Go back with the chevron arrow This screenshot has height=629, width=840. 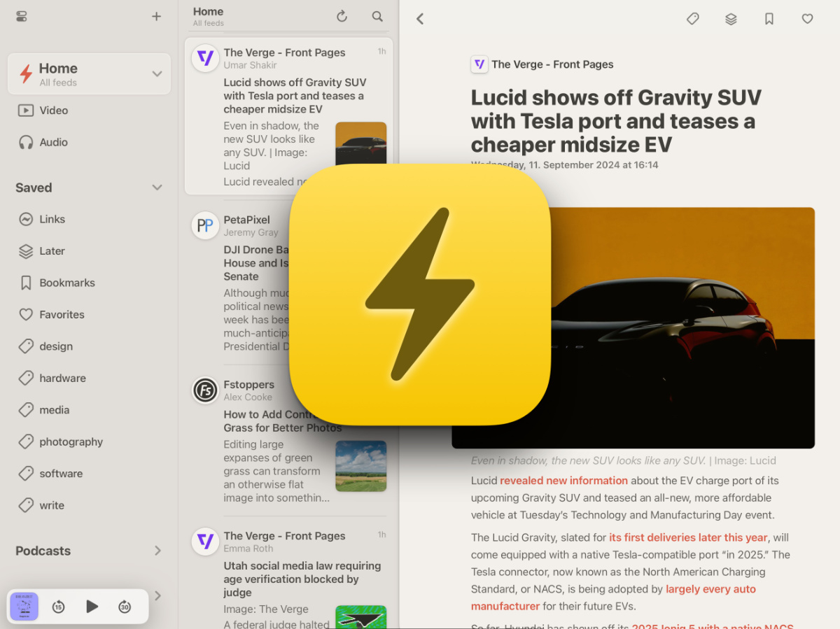click(420, 19)
